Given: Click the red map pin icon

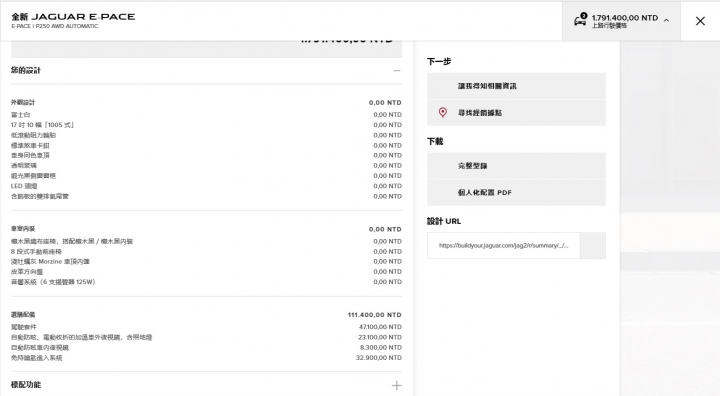Looking at the screenshot, I should pos(443,113).
